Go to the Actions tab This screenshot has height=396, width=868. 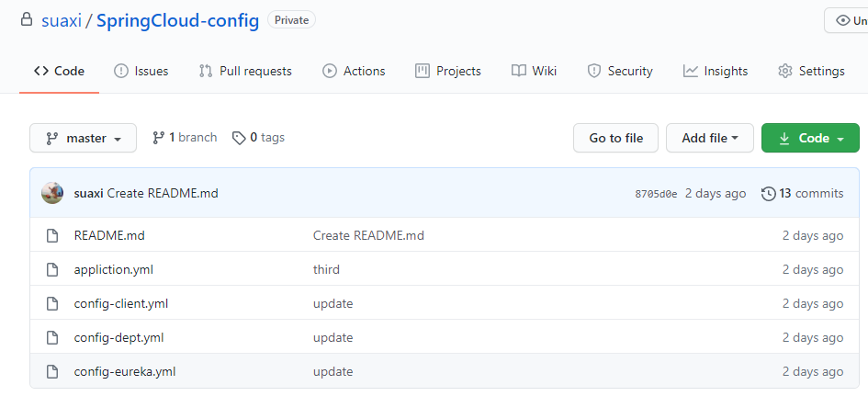coord(354,71)
